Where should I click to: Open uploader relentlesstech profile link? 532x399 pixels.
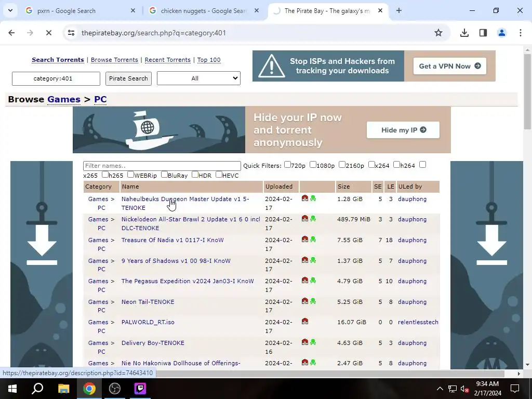coord(418,322)
